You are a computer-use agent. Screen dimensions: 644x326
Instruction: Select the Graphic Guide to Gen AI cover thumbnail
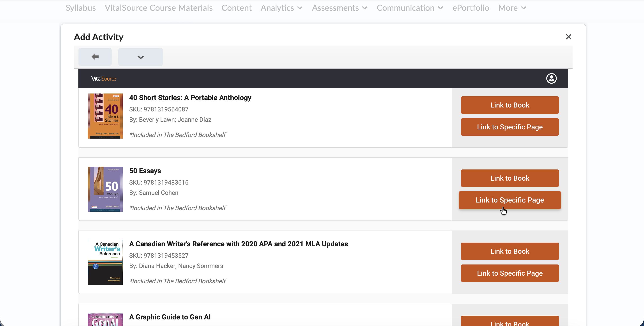(105, 319)
